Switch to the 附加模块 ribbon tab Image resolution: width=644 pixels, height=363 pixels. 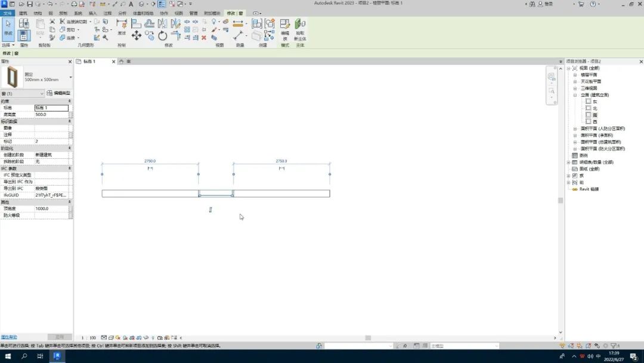pyautogui.click(x=212, y=13)
